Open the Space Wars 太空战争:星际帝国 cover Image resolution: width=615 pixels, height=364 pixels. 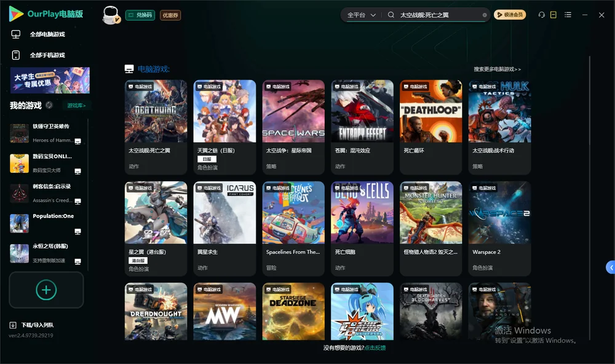click(293, 111)
